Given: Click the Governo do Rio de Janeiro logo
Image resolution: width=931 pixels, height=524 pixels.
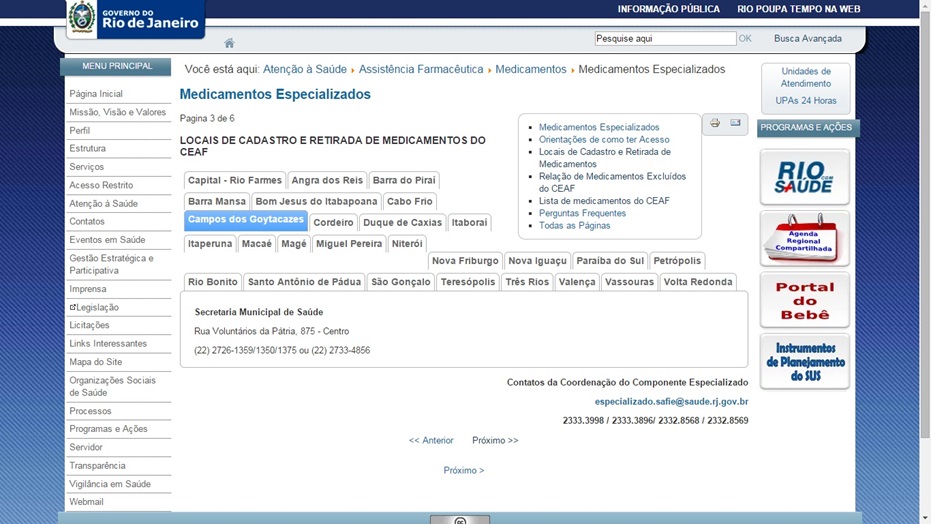Looking at the screenshot, I should [x=134, y=18].
